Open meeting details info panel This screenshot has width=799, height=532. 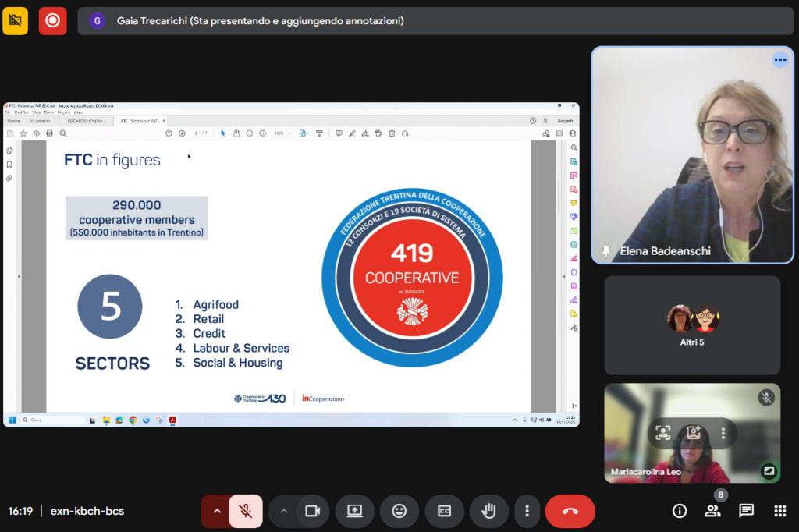coord(680,511)
